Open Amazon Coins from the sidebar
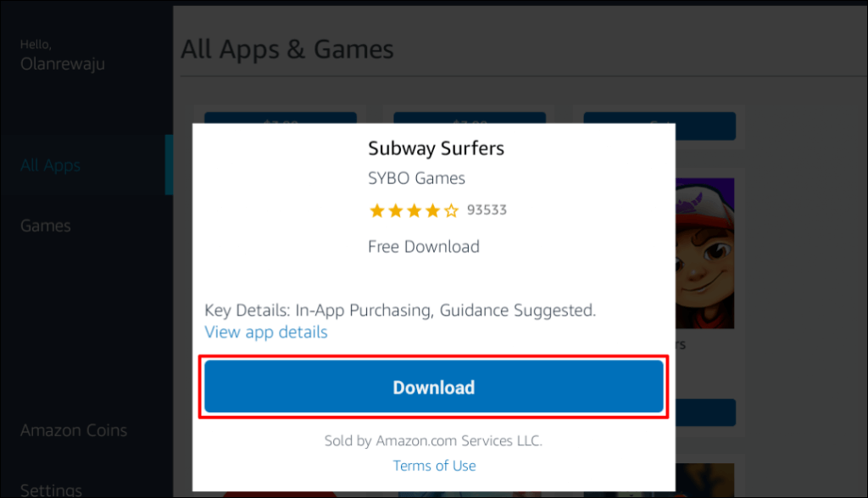Screen dimensions: 868x498 [x=74, y=430]
